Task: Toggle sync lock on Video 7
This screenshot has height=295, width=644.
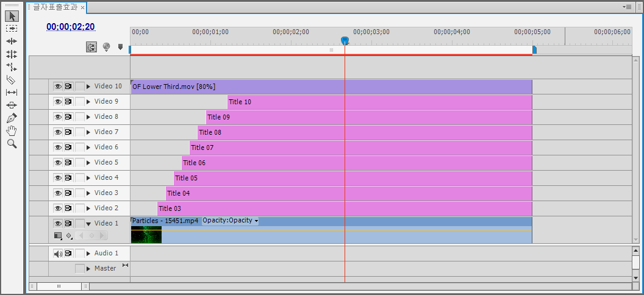Action: [68, 132]
